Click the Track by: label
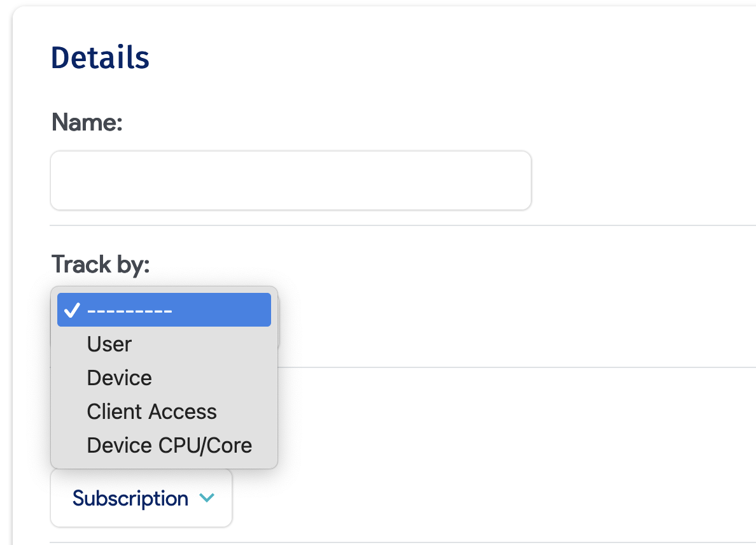The image size is (756, 545). coord(100,264)
